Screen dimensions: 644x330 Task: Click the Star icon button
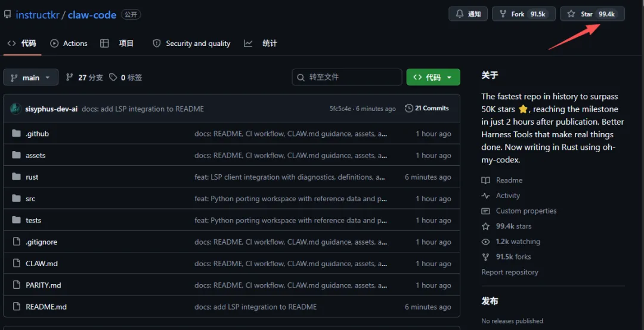[x=571, y=14]
